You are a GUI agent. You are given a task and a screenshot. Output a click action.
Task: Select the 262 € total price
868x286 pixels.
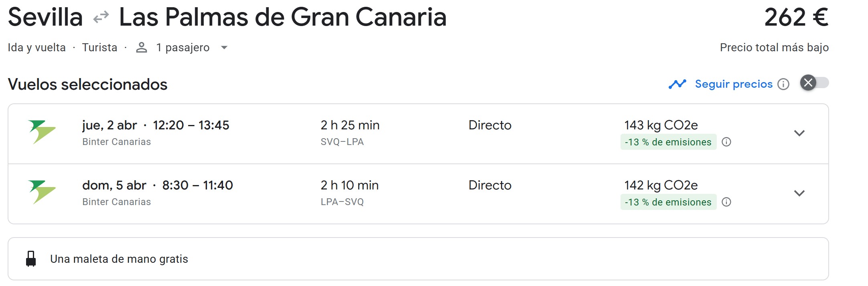click(x=796, y=17)
